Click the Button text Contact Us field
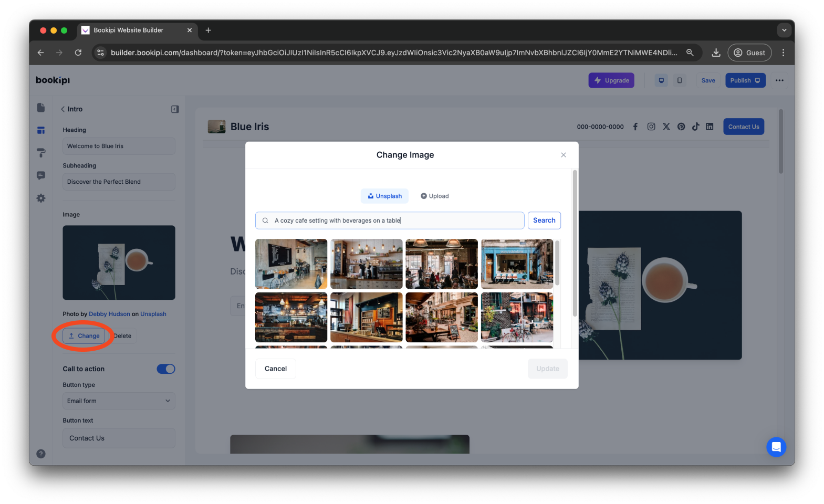Screen dimensions: 824x504 [x=119, y=438]
